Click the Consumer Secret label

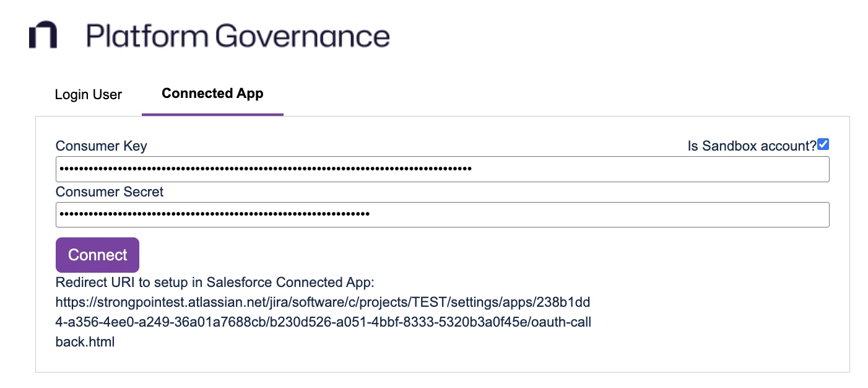110,192
